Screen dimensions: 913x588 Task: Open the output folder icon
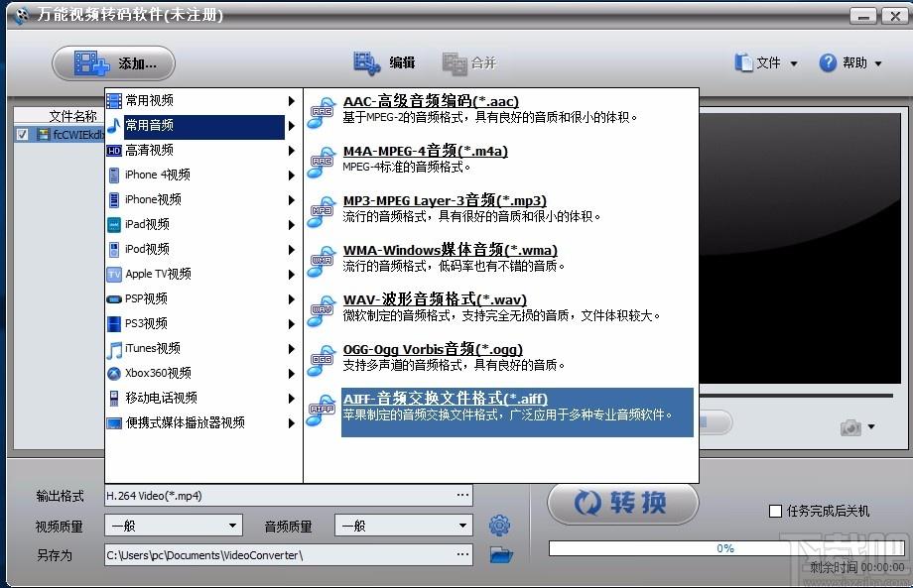point(501,555)
